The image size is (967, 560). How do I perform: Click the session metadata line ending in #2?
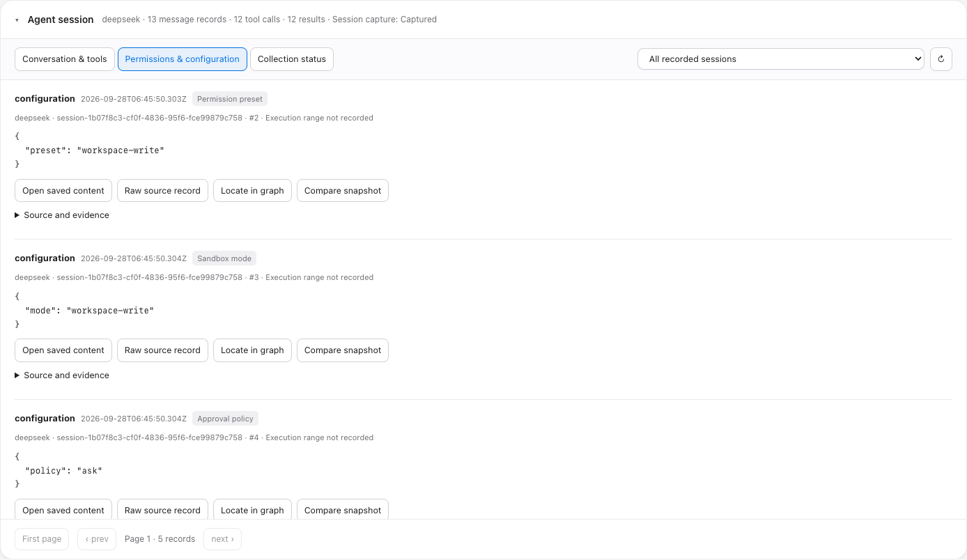[x=194, y=118]
